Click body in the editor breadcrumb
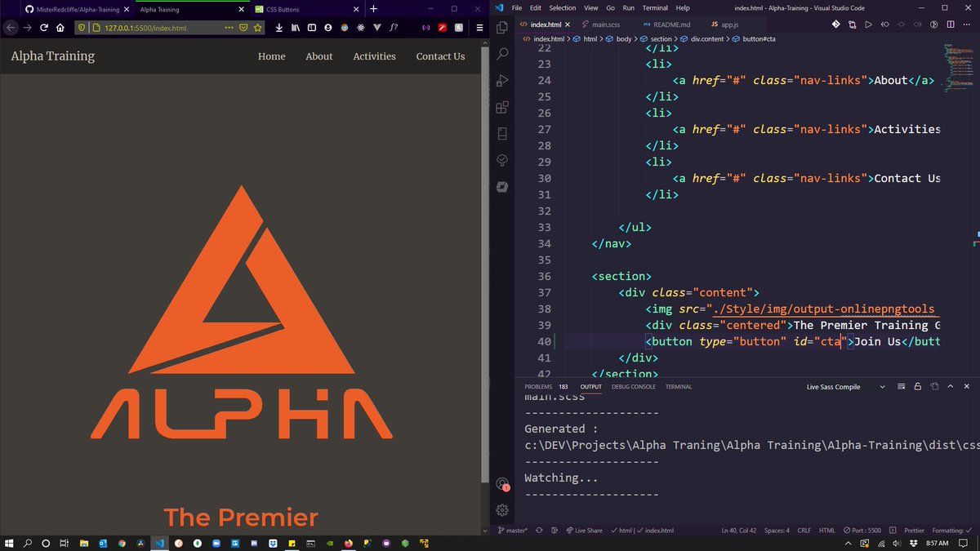980x551 pixels. 624,38
